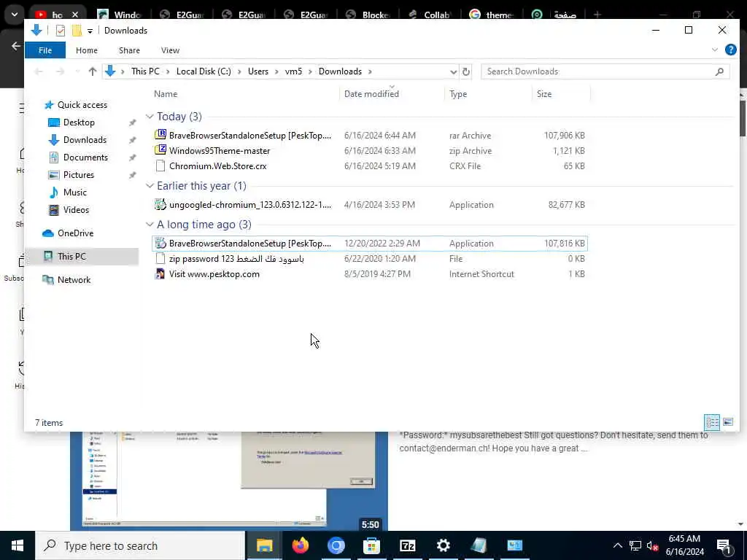Select the Windows95Theme-master zip icon
Screen dimensions: 747x560
pyautogui.click(x=160, y=150)
